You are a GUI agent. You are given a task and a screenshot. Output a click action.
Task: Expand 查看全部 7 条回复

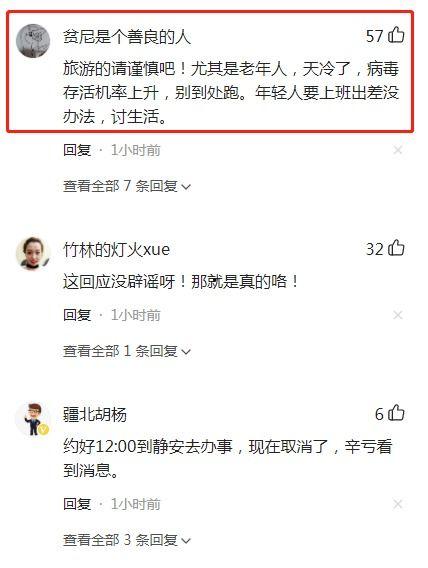point(127,186)
